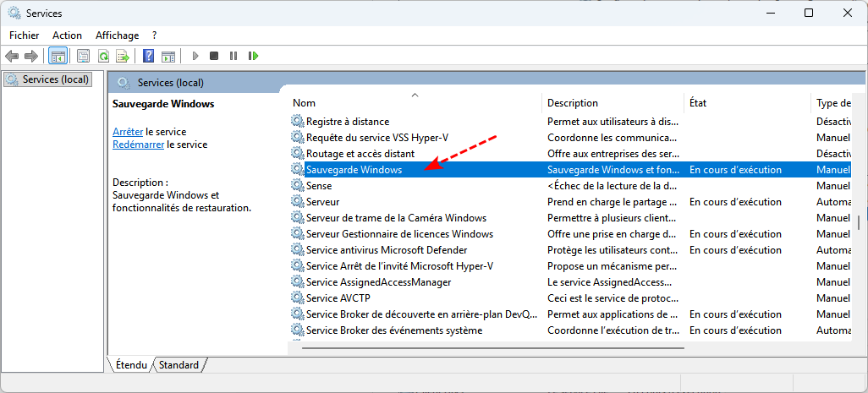Select the Sauvegarde Windows service name in list

coord(354,170)
